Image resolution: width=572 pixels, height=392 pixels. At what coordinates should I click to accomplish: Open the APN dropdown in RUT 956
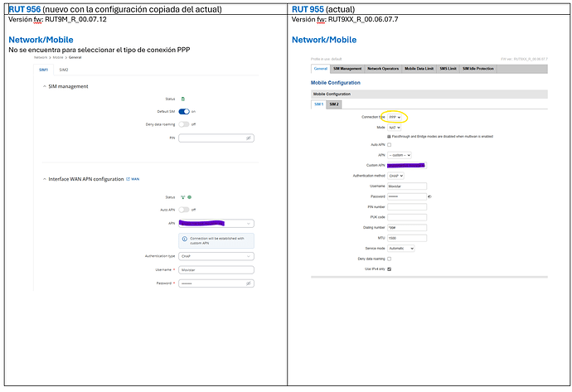216,223
